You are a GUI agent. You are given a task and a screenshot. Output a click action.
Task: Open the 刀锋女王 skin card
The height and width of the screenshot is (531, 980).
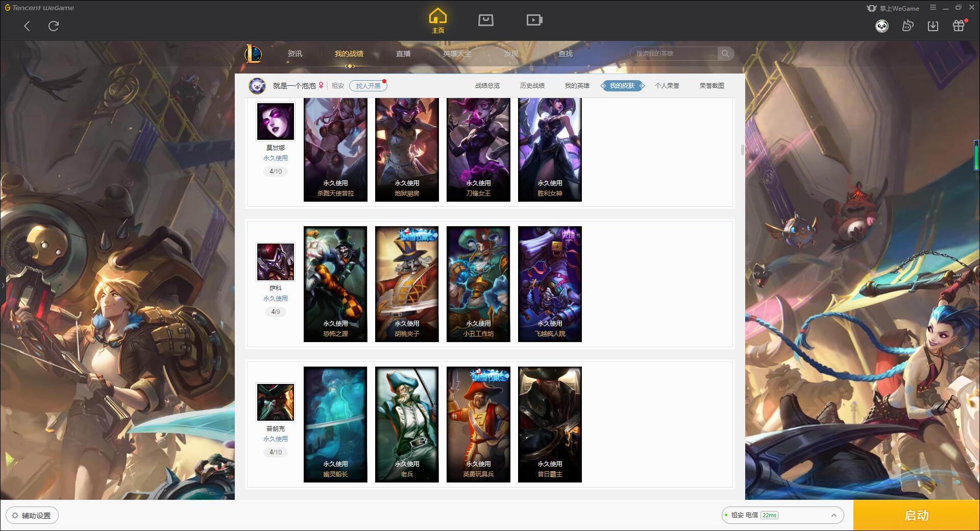478,150
